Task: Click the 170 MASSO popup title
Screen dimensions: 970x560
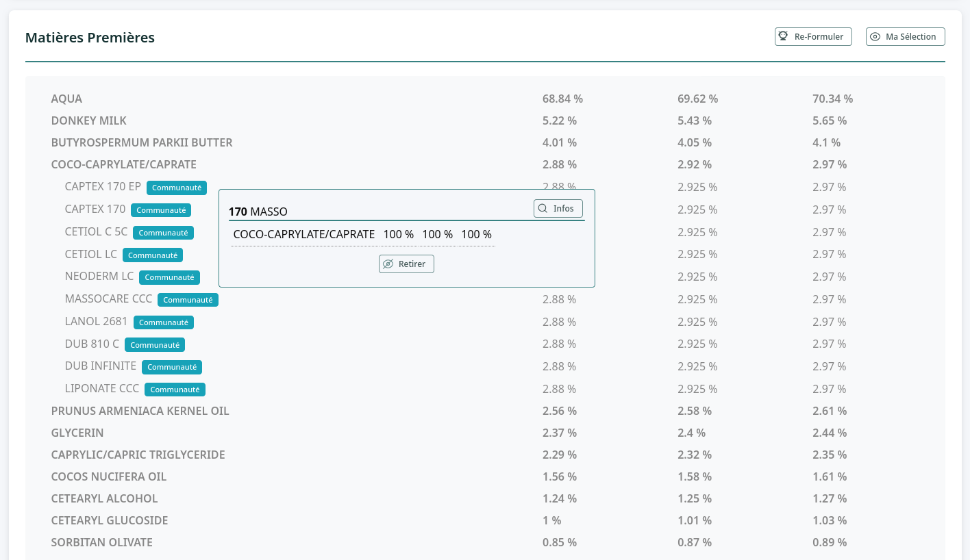Action: [258, 212]
